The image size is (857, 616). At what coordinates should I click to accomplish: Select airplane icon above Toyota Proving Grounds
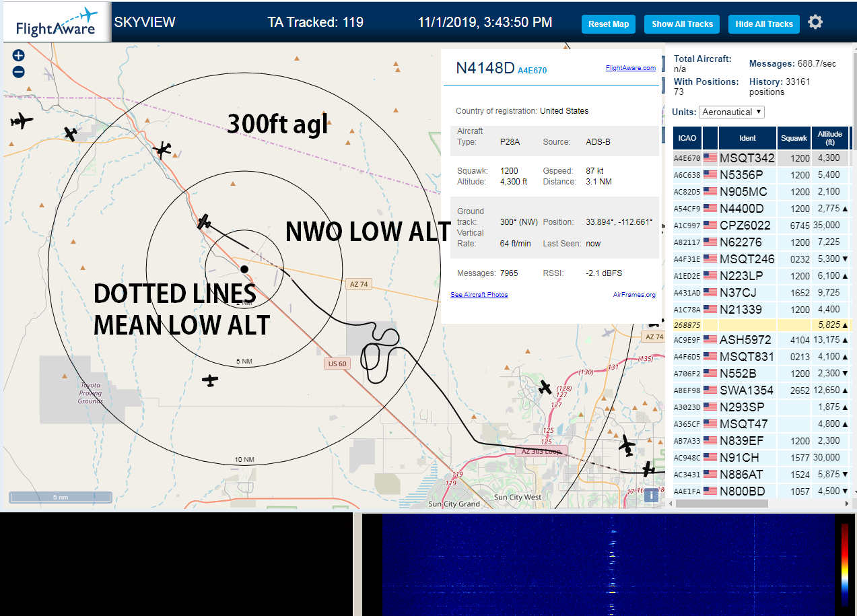tap(211, 381)
